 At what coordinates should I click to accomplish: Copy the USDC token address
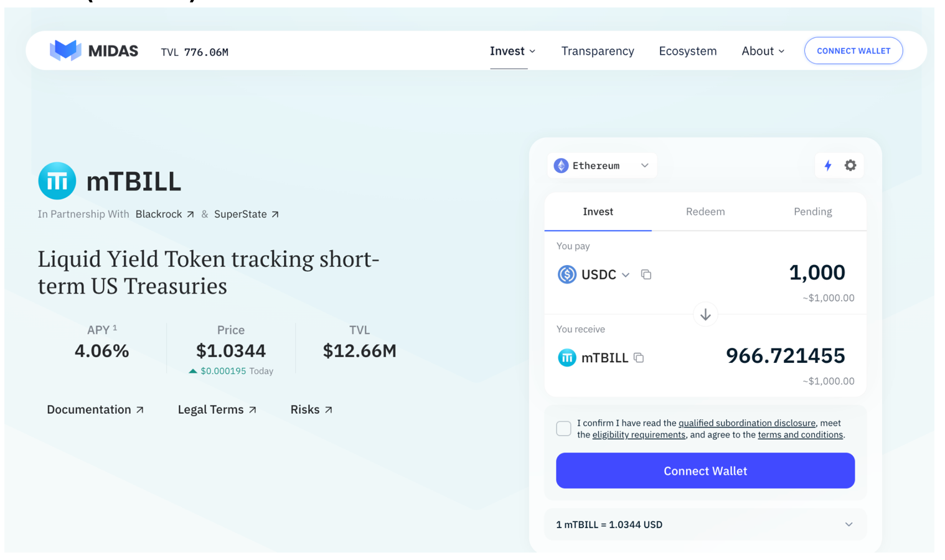(x=646, y=274)
